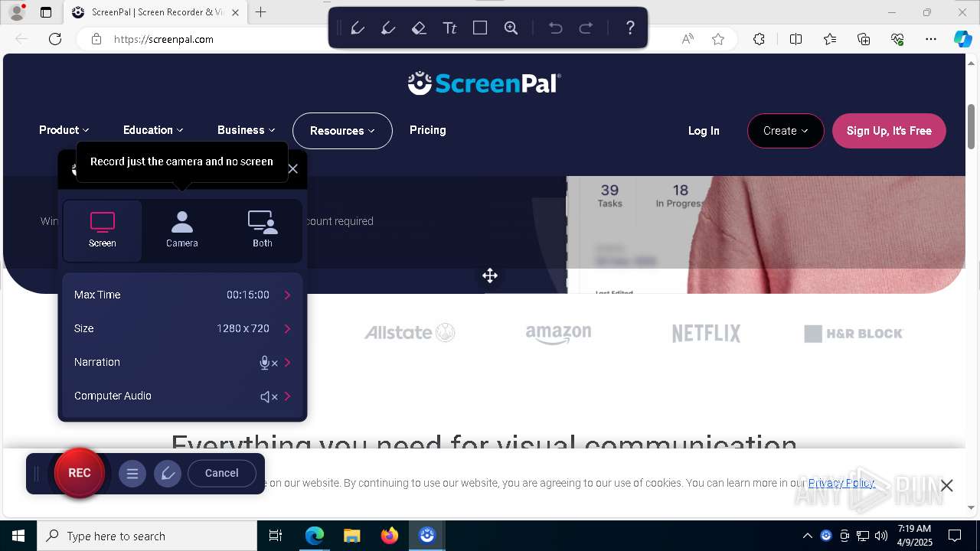Open the Business dropdown menu
Screen dimensions: 980x551
[246, 130]
